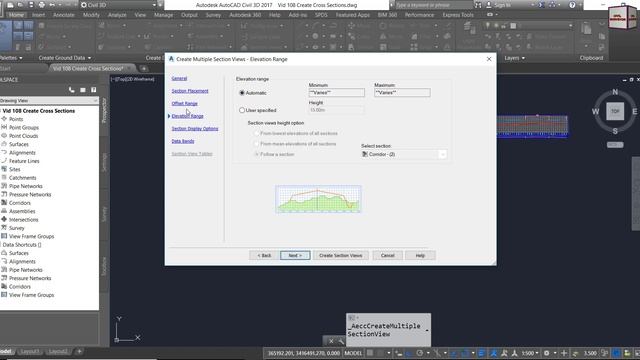Click the Maximum elevation field
This screenshot has height=360, width=640.
[402, 93]
